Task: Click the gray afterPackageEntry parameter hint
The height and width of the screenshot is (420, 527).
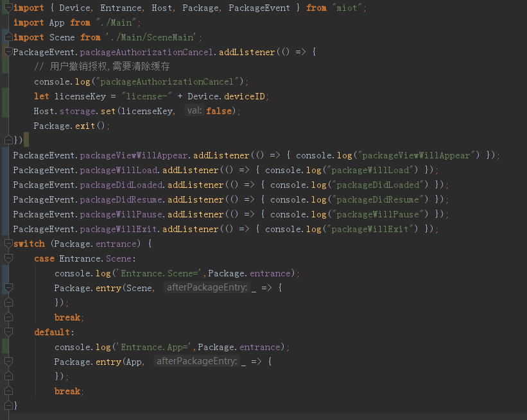Action: (x=207, y=287)
